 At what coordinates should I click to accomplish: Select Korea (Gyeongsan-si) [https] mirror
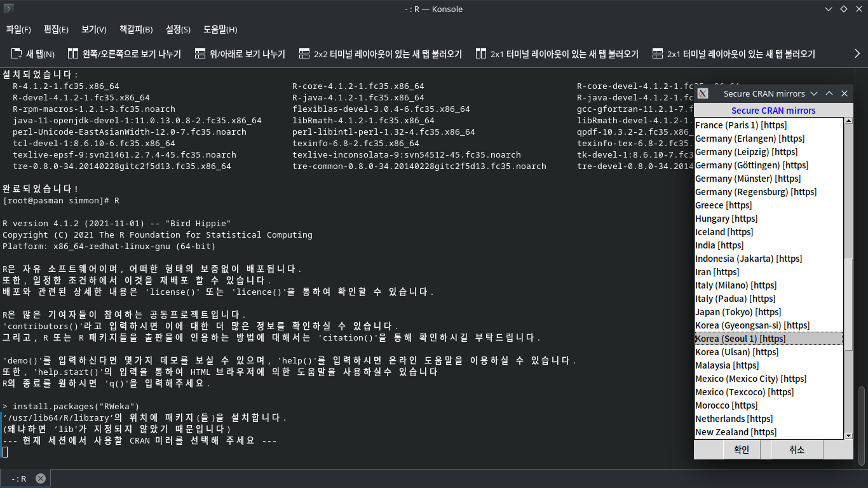[x=769, y=325]
